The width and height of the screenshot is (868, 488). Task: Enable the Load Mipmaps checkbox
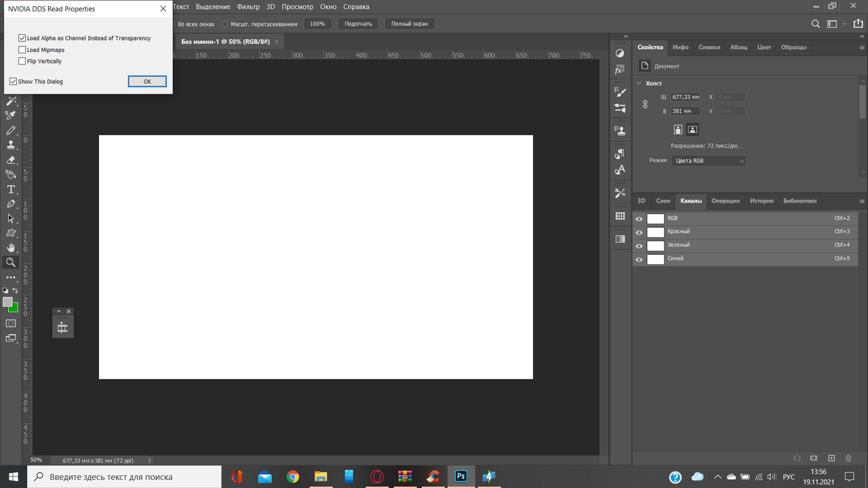(x=22, y=50)
